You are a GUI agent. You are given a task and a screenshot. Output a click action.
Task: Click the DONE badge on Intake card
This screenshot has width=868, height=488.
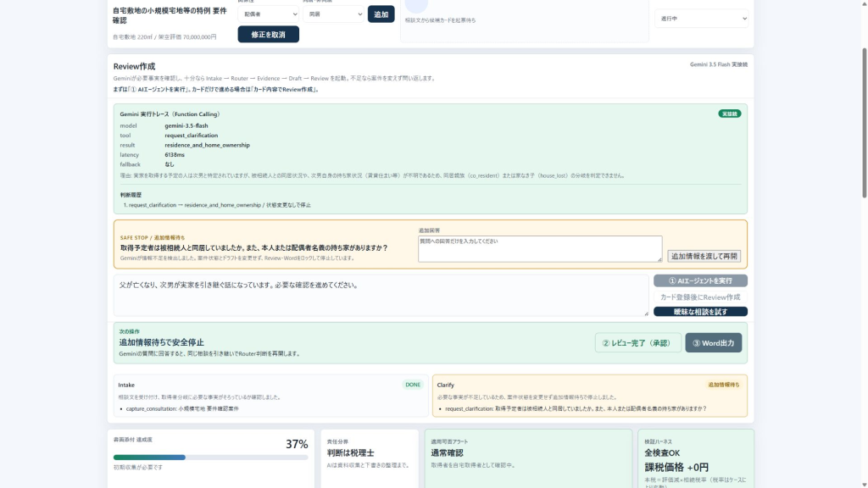tap(413, 385)
